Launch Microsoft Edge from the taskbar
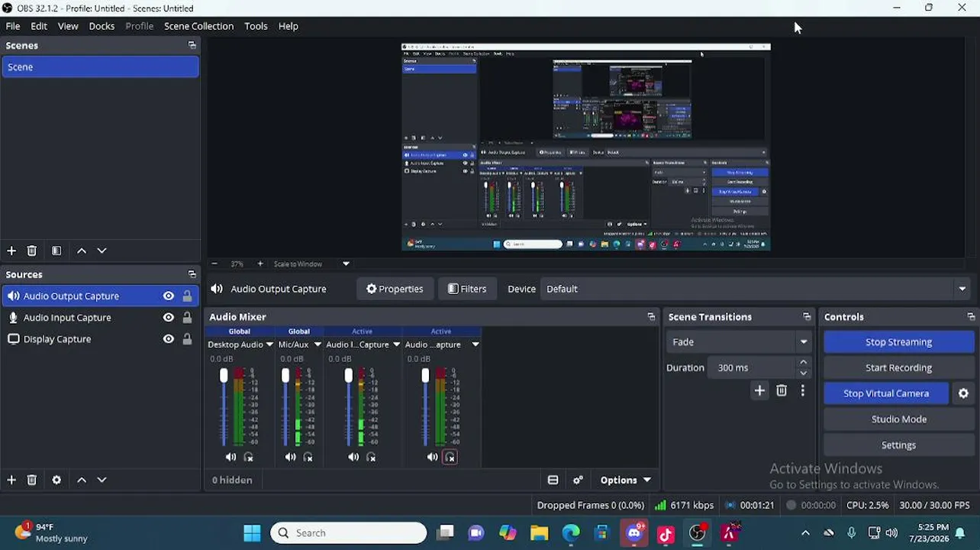This screenshot has width=980, height=550. pos(571,532)
